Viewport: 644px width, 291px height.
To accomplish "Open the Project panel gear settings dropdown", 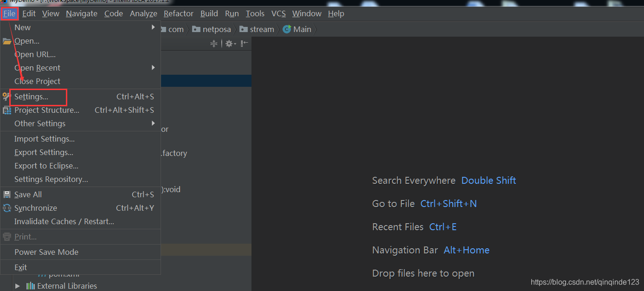I will [231, 44].
